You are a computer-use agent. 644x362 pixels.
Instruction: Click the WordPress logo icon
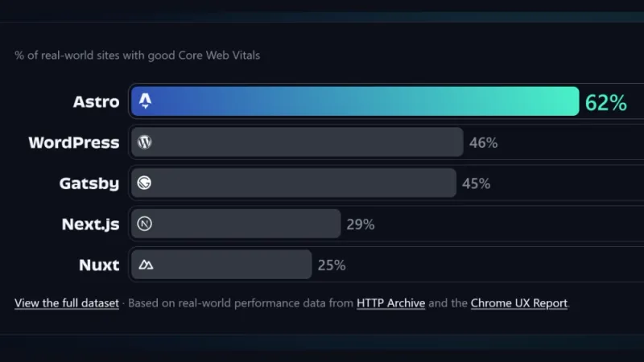pos(145,142)
